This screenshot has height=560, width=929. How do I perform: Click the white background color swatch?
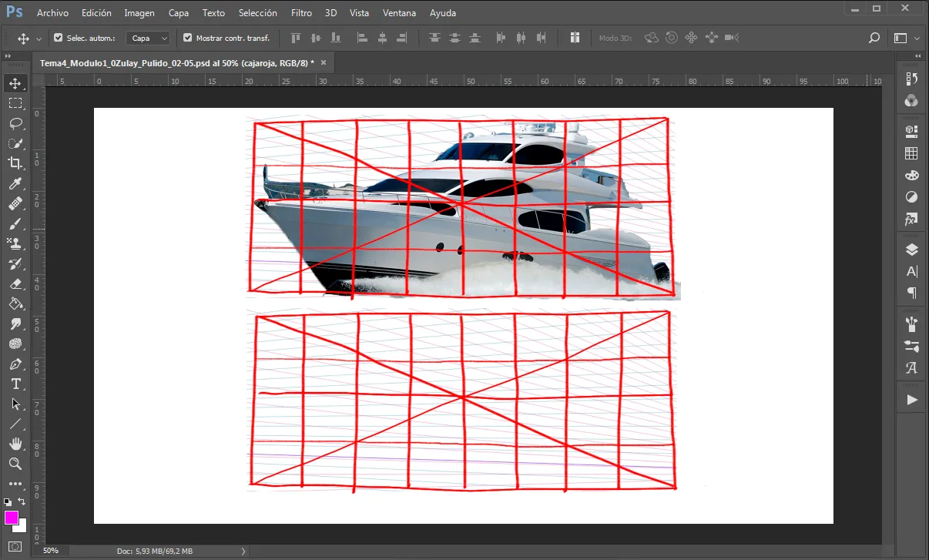pyautogui.click(x=22, y=528)
